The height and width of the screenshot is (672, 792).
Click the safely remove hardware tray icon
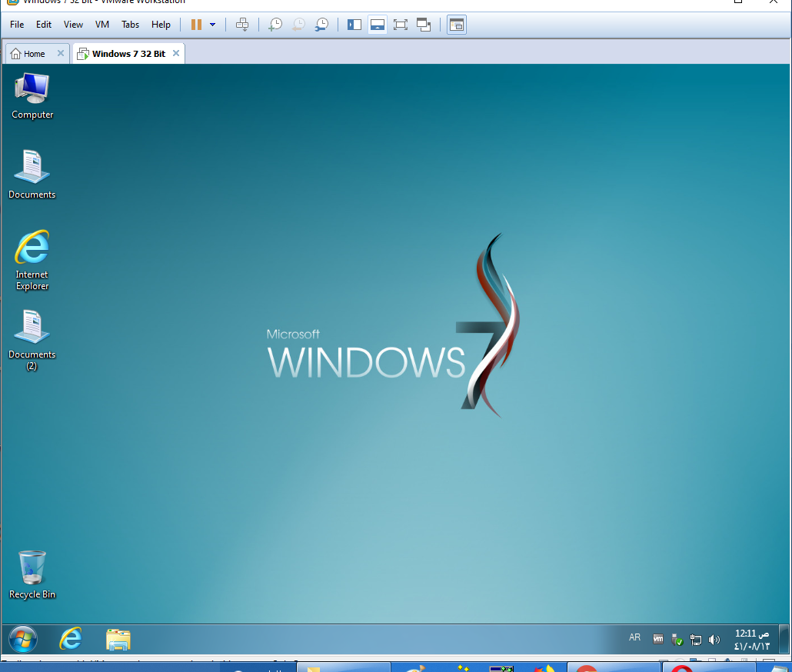(x=677, y=640)
